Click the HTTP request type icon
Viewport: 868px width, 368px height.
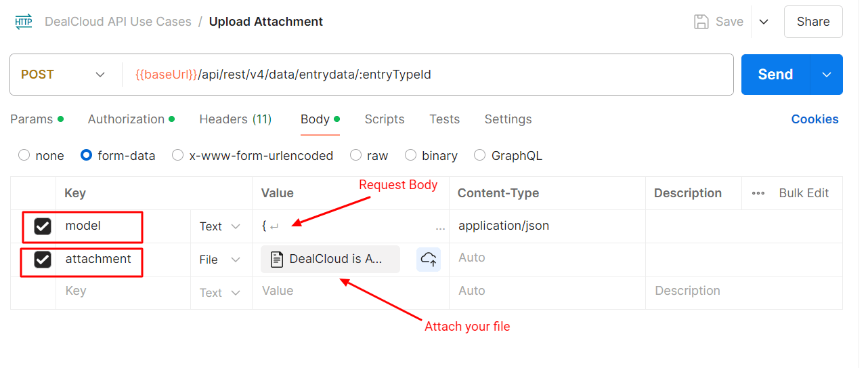click(x=23, y=22)
